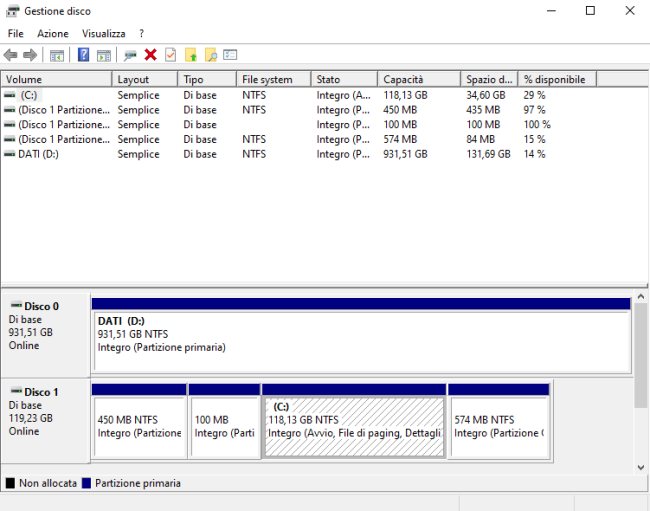
Task: Select the DATI (D:) row in volume list
Action: [x=38, y=154]
